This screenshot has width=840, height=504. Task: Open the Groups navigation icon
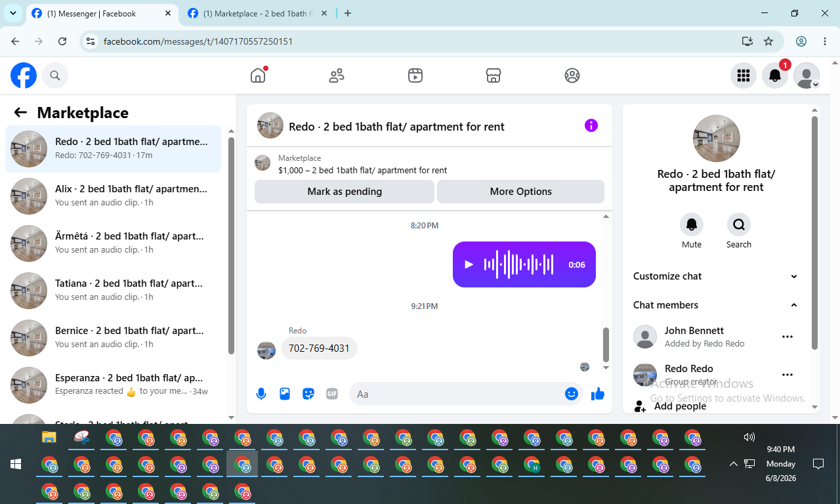[x=572, y=76]
